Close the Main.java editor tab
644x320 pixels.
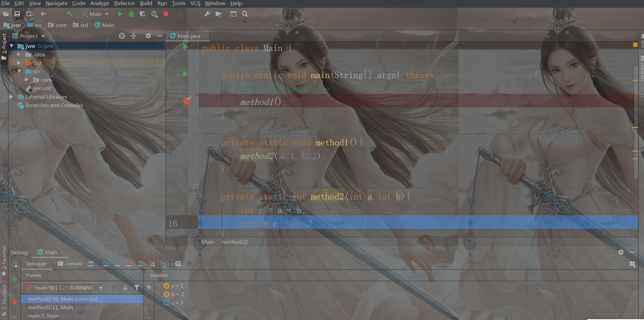coord(205,36)
